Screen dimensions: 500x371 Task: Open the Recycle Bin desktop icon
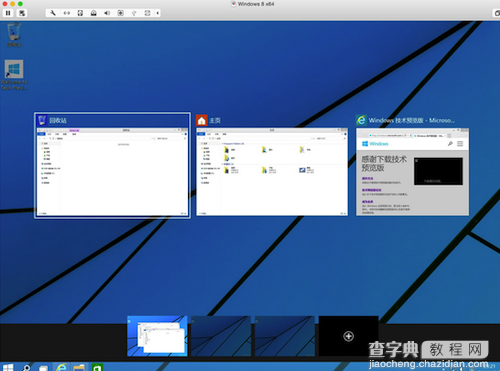click(x=14, y=35)
